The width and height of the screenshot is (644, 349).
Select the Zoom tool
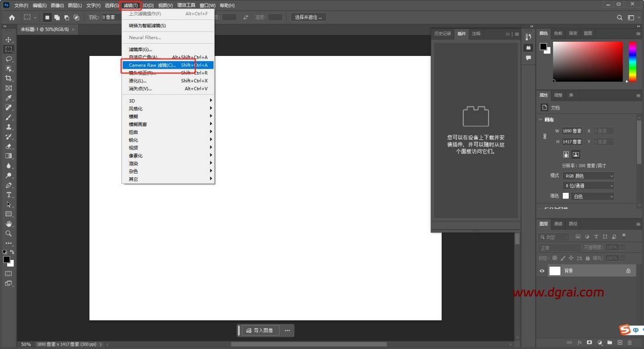(x=9, y=234)
